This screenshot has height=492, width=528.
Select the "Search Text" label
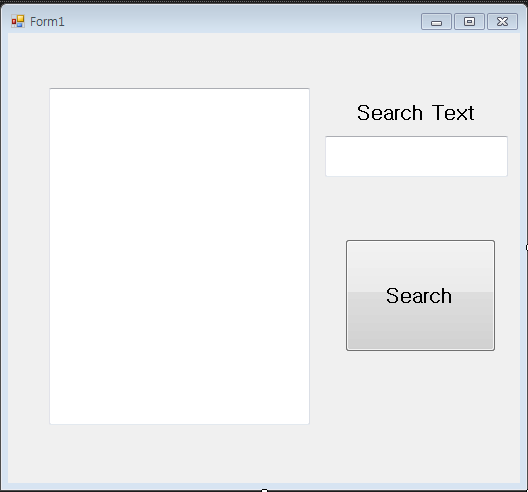pyautogui.click(x=416, y=113)
